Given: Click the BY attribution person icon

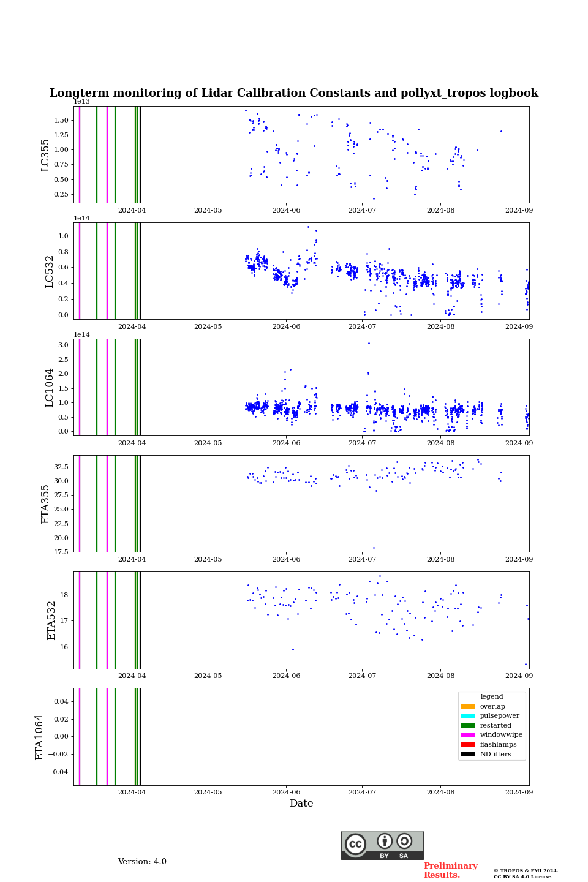Looking at the screenshot, I should click(385, 841).
